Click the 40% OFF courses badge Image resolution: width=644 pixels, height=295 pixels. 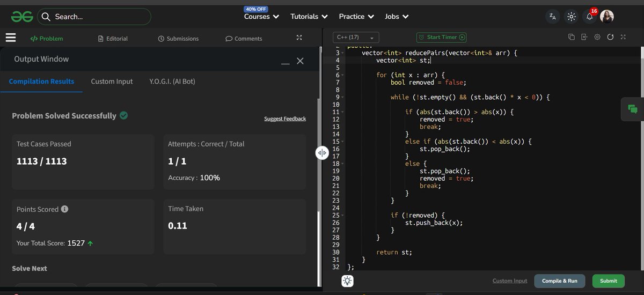[x=256, y=9]
